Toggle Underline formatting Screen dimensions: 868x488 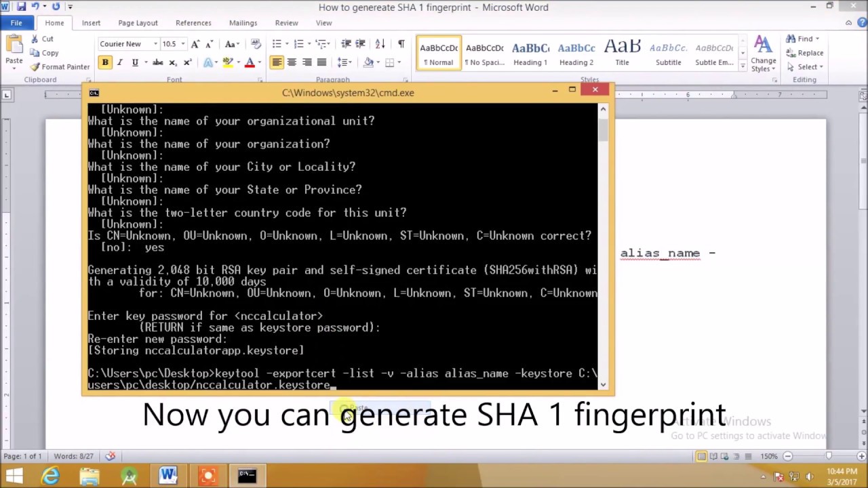pyautogui.click(x=135, y=62)
